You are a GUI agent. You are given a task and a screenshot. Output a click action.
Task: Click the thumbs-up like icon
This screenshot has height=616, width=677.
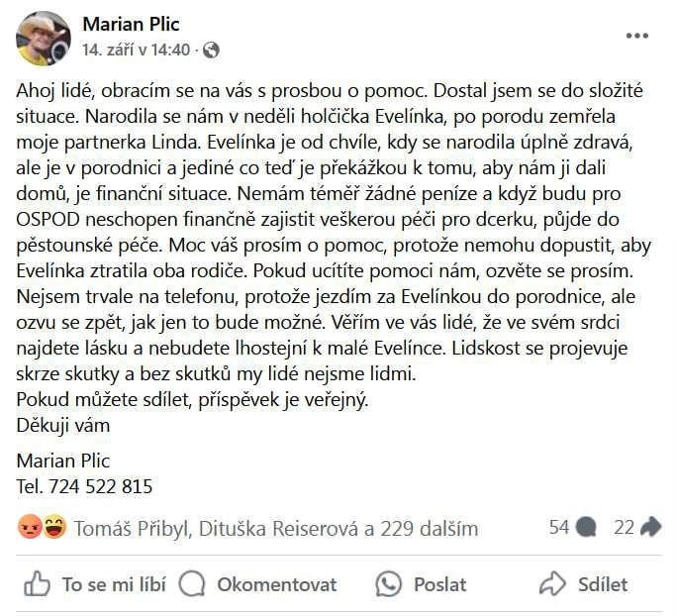(x=37, y=584)
